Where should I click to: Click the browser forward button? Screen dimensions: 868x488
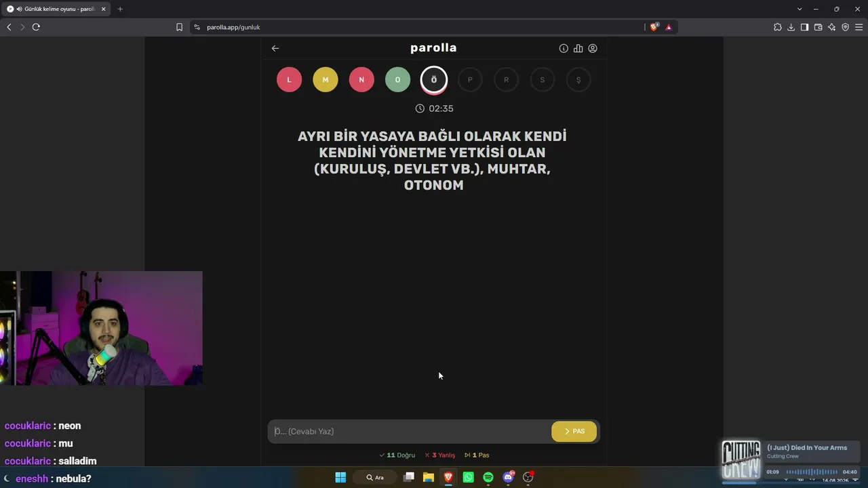tap(22, 27)
